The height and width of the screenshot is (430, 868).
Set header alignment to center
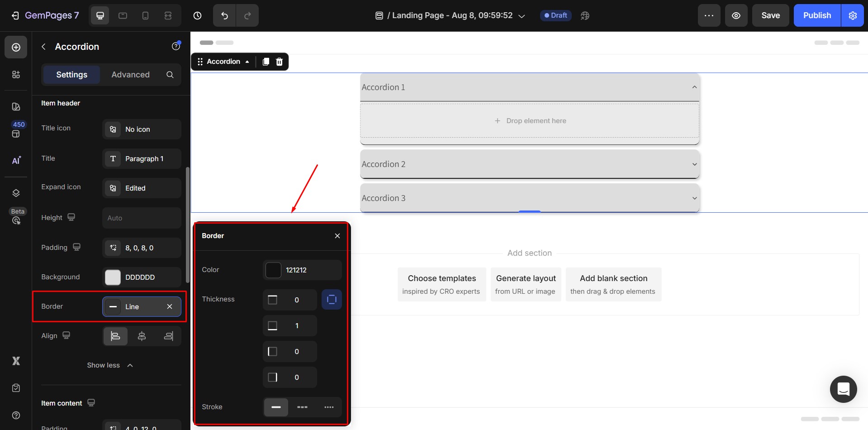(x=142, y=336)
